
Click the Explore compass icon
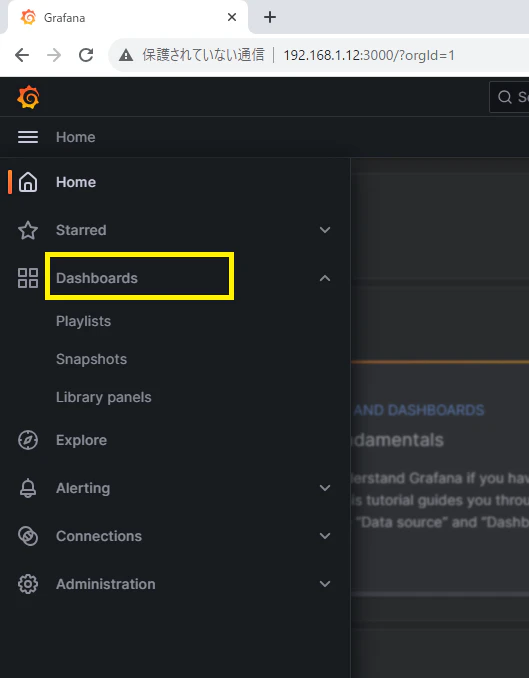coord(28,440)
